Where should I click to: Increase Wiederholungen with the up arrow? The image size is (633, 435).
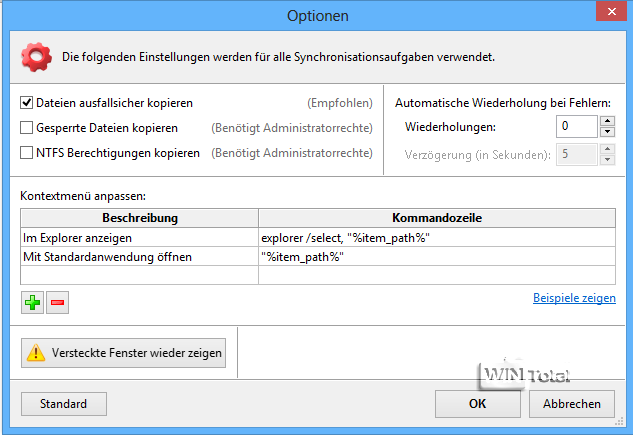tap(607, 121)
